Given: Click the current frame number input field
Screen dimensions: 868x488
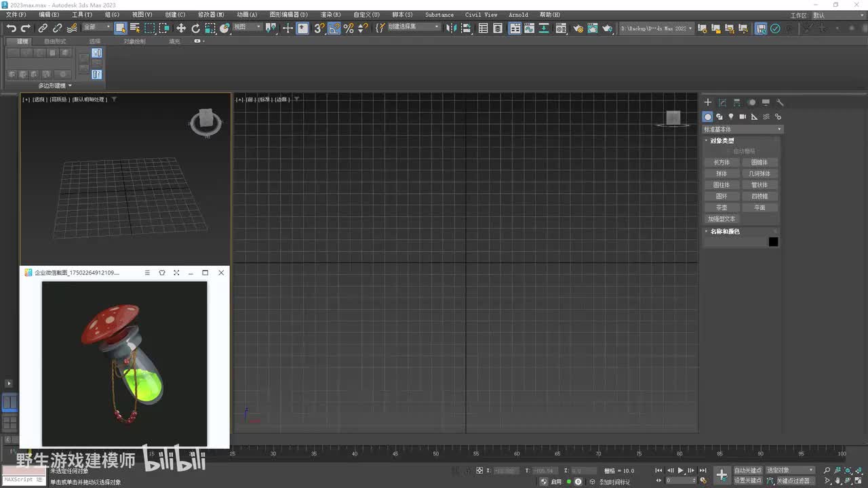Looking at the screenshot, I should (x=677, y=481).
